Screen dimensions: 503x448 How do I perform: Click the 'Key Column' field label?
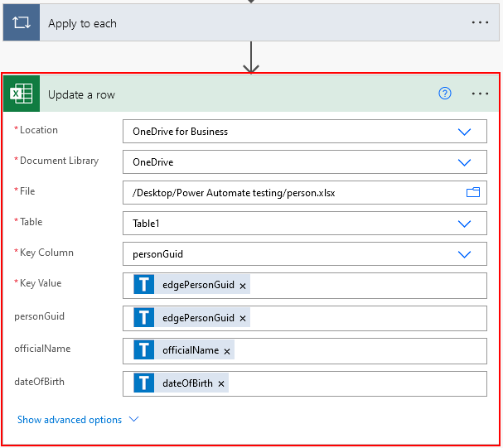click(x=46, y=253)
